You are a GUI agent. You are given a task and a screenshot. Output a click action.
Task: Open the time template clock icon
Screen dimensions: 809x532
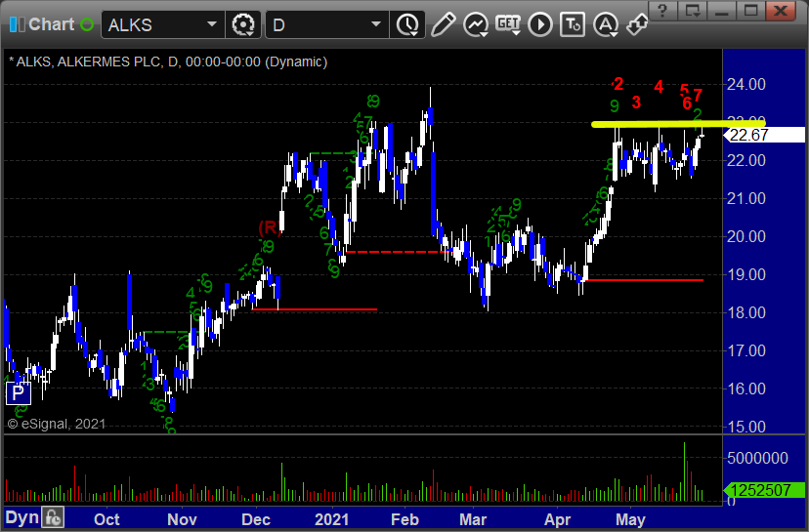407,24
